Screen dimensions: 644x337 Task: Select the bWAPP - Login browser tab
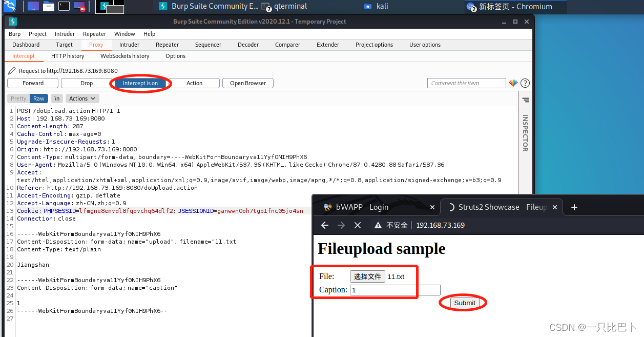pyautogui.click(x=377, y=207)
